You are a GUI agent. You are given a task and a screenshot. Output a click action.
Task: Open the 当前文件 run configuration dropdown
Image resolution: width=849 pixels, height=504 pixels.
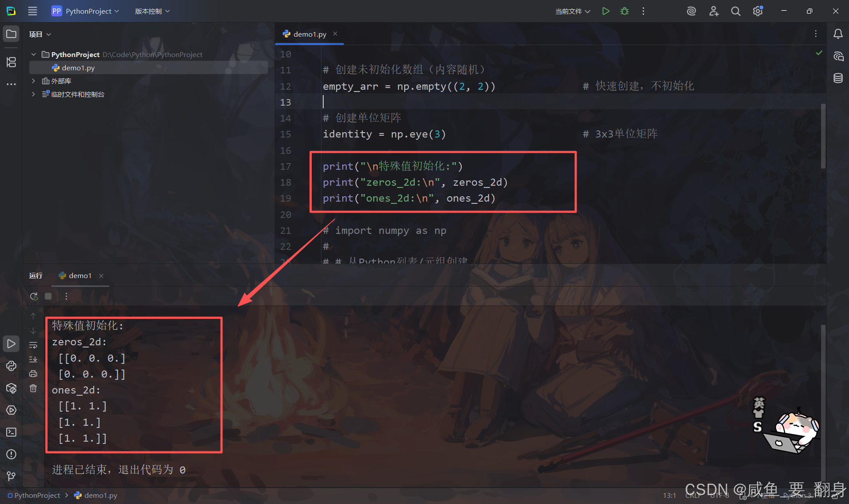(573, 11)
